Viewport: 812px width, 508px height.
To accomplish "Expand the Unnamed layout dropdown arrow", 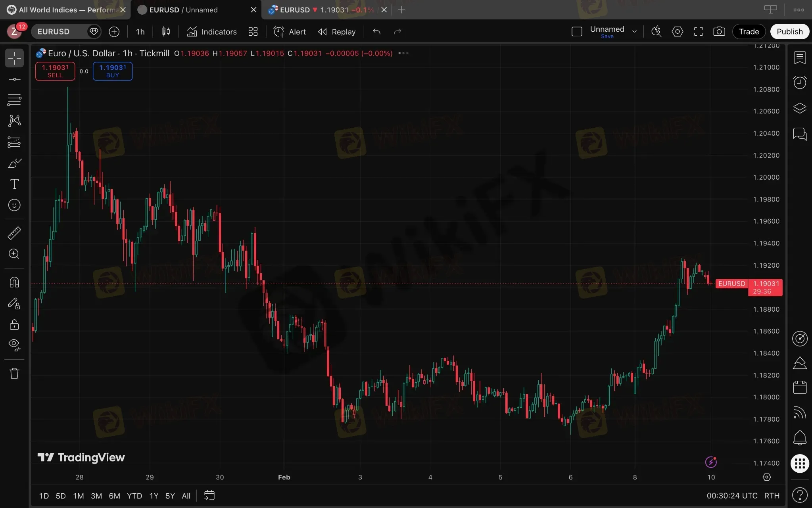I will (634, 32).
